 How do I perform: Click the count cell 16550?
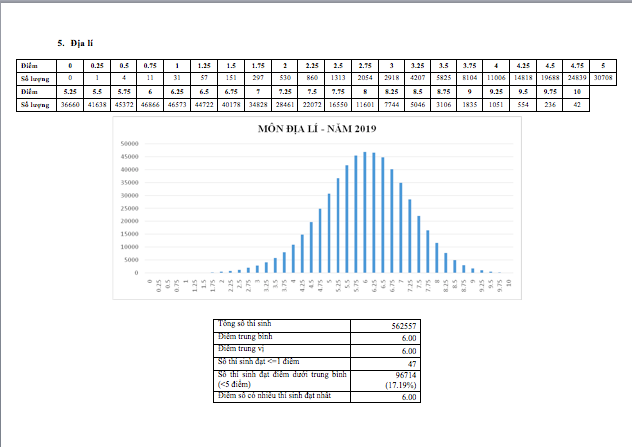[x=338, y=105]
